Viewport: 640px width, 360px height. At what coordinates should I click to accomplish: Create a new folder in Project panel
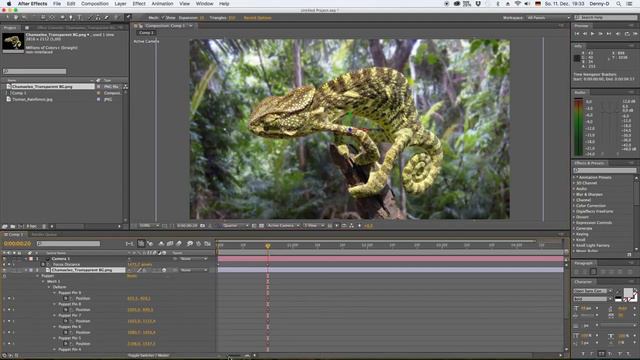[x=13, y=226]
